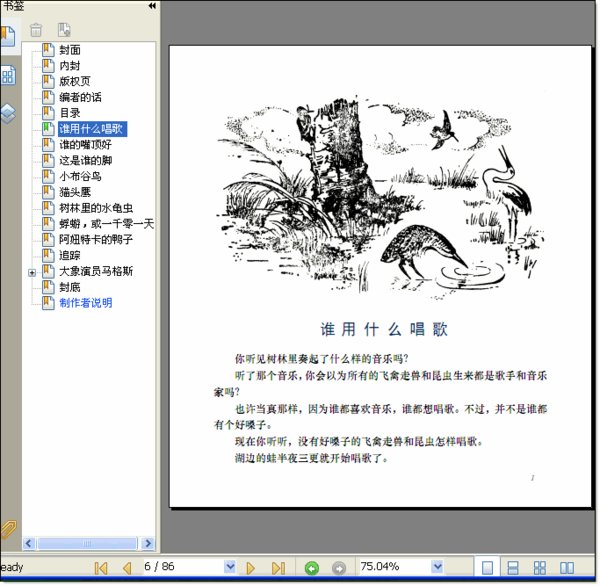This screenshot has width=600, height=586.
Task: Open the page thumbnails panel icon
Action: point(8,75)
